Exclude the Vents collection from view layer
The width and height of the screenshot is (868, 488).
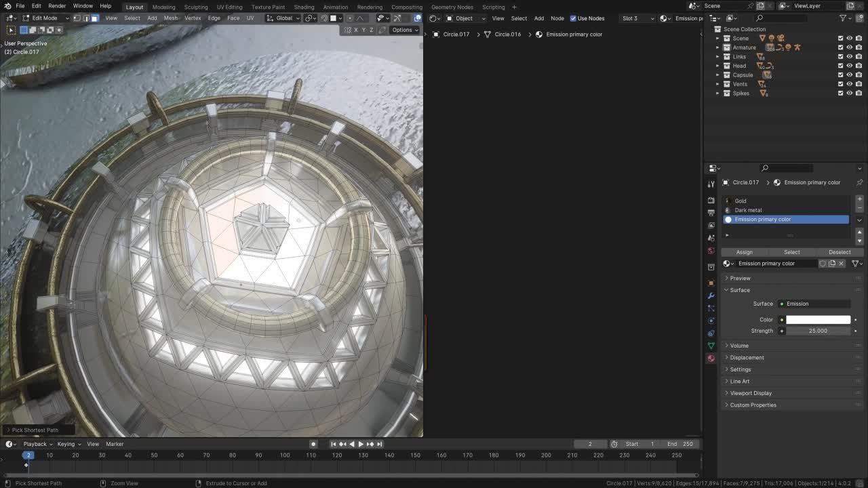point(840,84)
